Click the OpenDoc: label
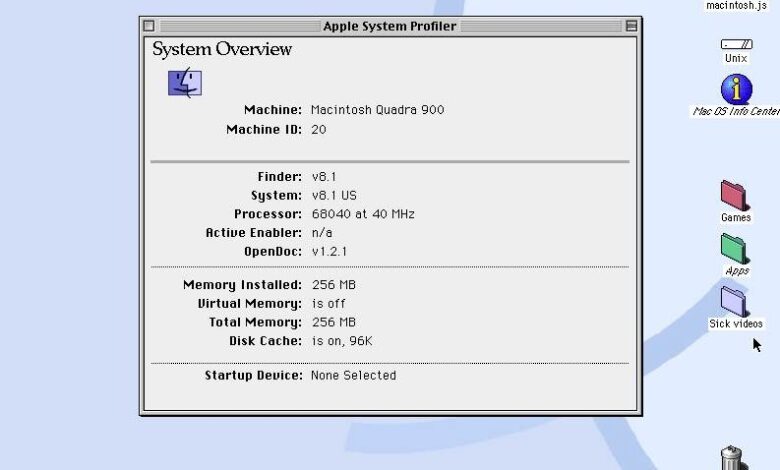Screen dimensions: 780x470 (x=273, y=251)
